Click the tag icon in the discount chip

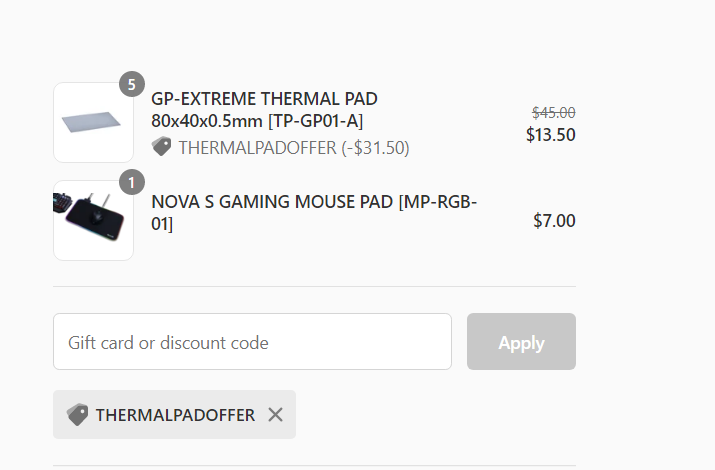(x=77, y=415)
